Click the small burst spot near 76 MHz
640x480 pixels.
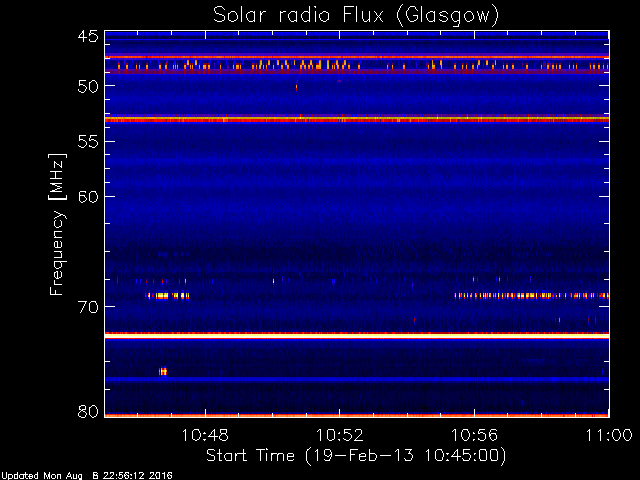pos(163,371)
